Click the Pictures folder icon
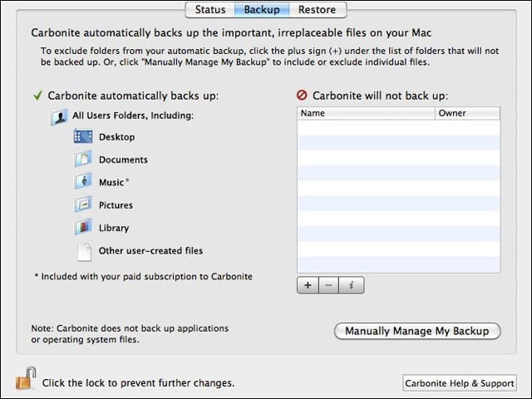The height and width of the screenshot is (399, 532). [x=83, y=204]
